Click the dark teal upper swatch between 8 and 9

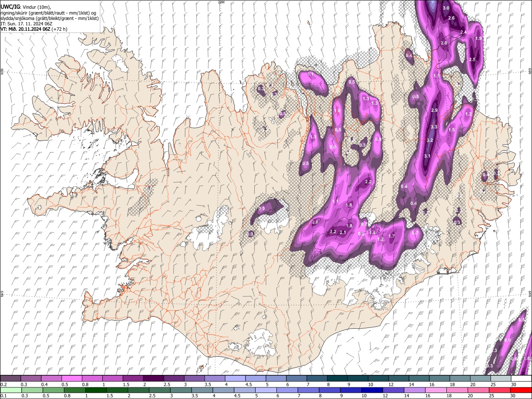click(x=337, y=379)
